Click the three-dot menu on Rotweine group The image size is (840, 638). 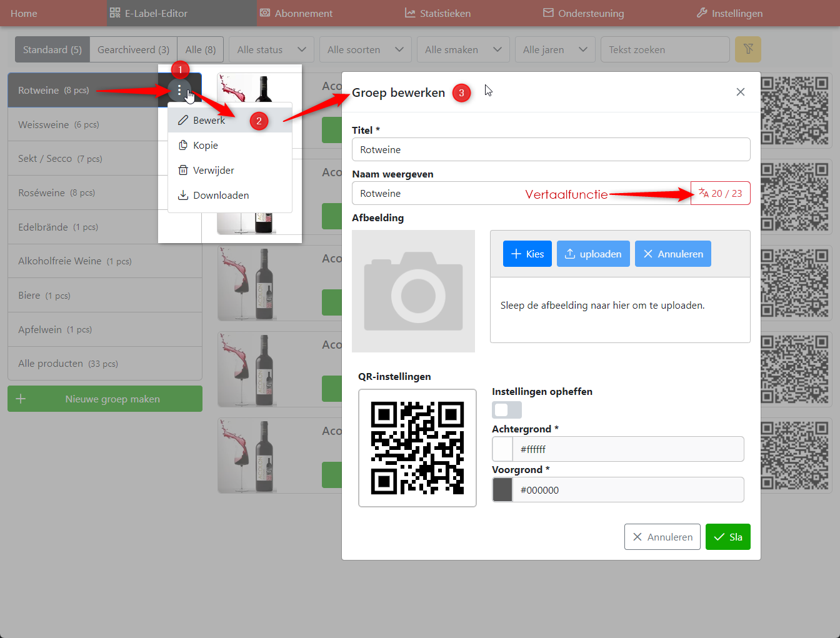click(179, 91)
